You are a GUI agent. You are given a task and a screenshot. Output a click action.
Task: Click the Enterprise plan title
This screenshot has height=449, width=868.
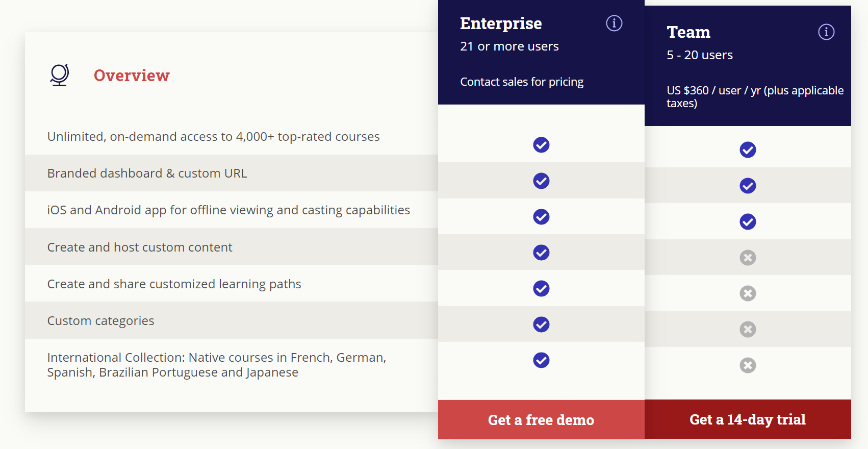(x=501, y=23)
